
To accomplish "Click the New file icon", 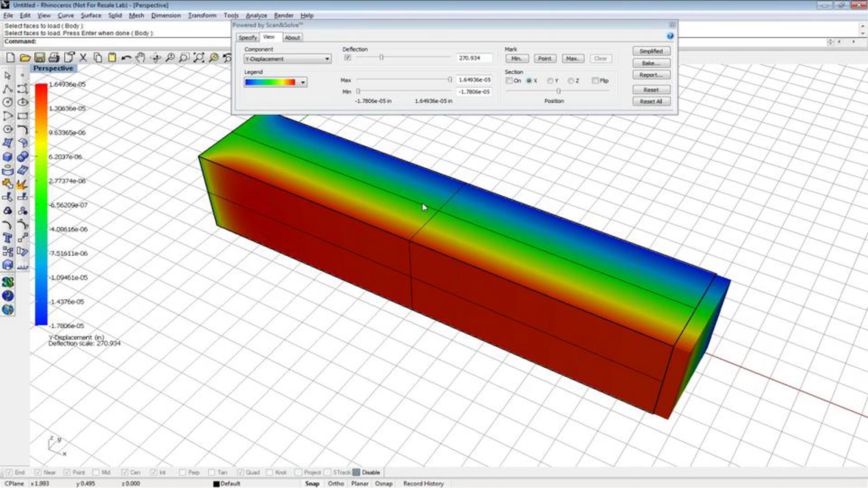I will click(10, 57).
